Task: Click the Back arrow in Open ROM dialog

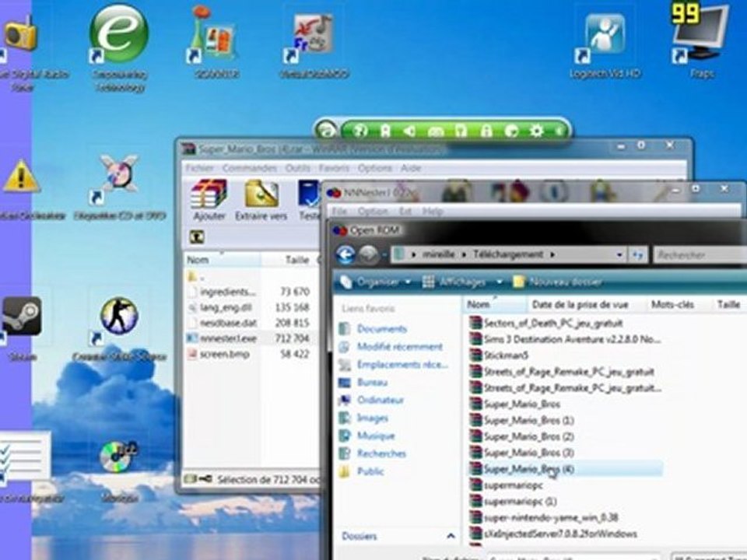Action: point(345,255)
